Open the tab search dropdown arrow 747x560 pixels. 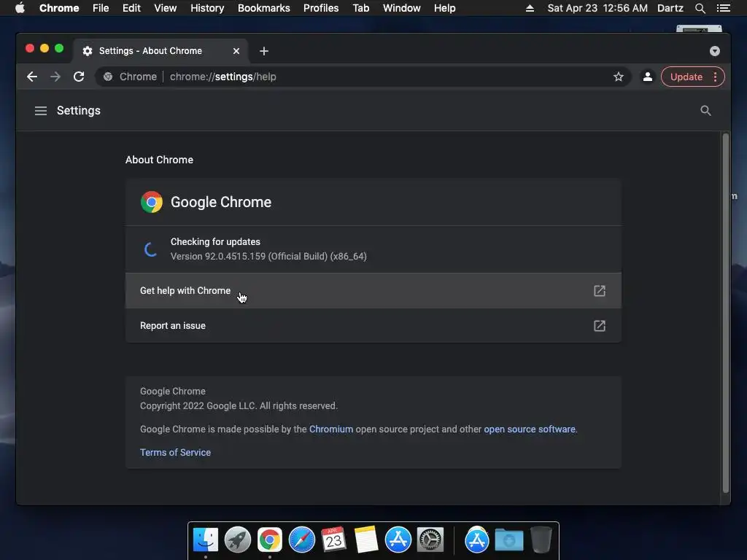[x=715, y=51]
